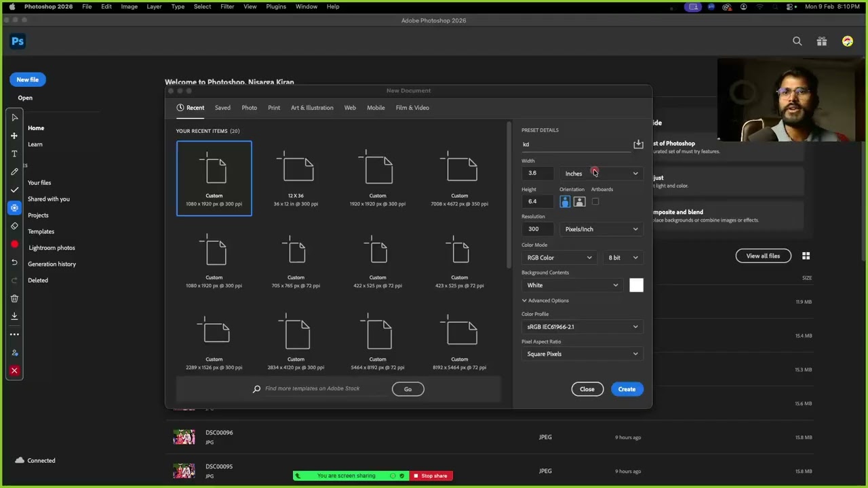Open the 8 bit depth dropdown

[x=623, y=258]
